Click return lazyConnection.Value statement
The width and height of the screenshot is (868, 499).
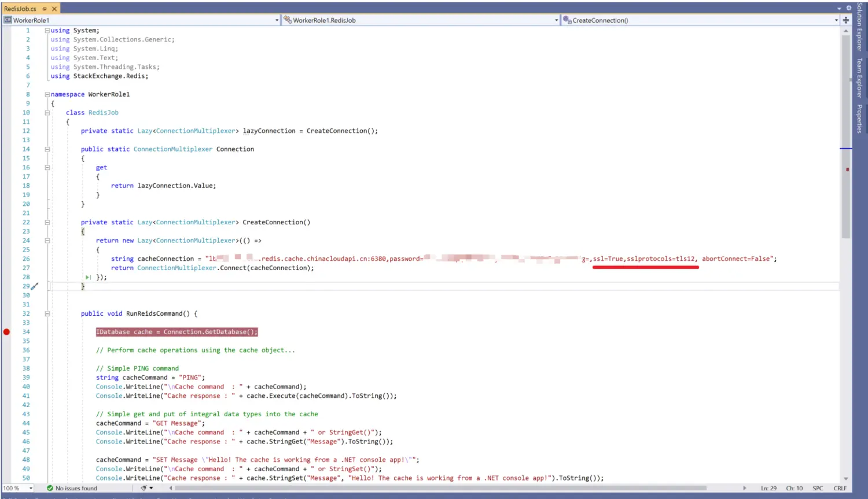tap(163, 186)
